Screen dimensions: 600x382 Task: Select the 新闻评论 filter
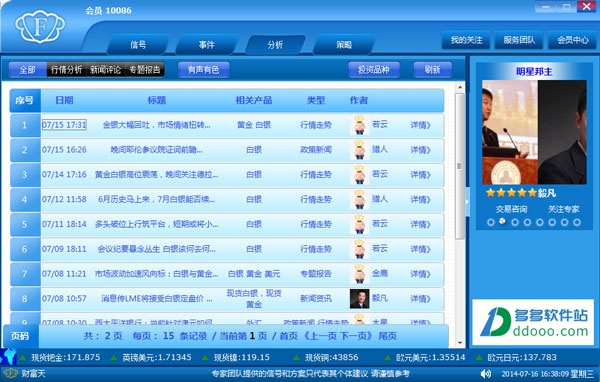tap(106, 70)
